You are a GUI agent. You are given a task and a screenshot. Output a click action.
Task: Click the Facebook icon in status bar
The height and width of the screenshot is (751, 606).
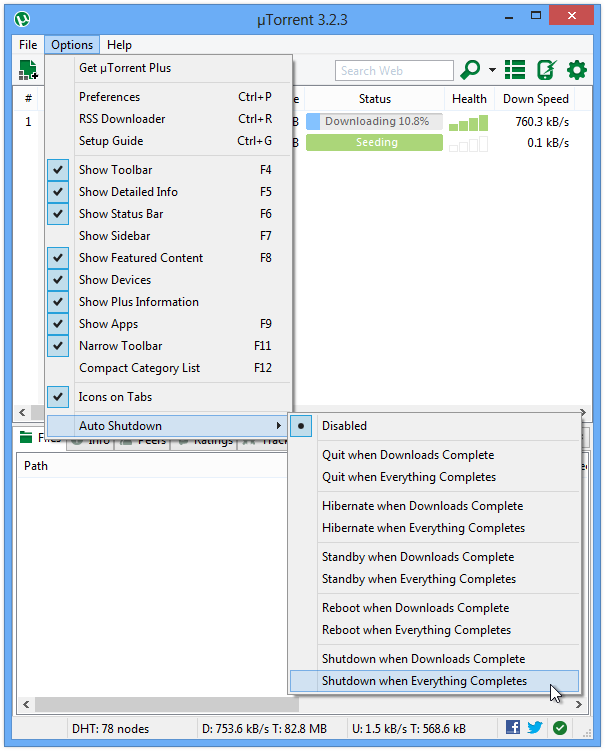tap(513, 728)
